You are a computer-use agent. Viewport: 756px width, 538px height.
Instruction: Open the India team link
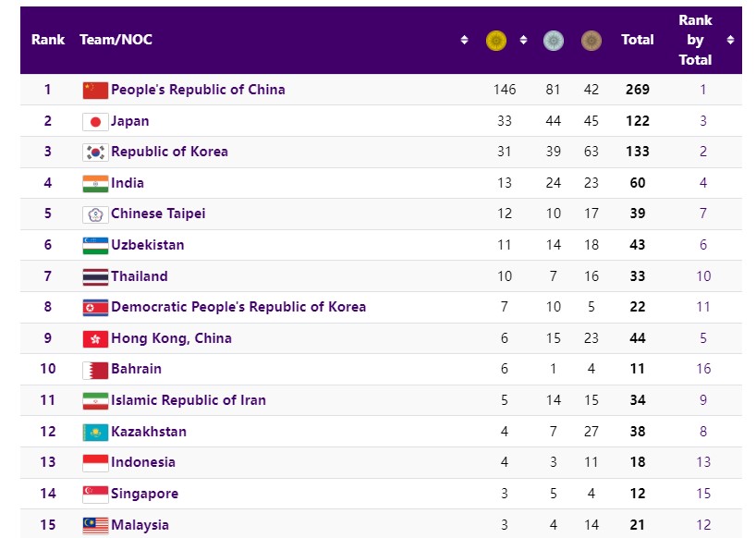click(128, 183)
